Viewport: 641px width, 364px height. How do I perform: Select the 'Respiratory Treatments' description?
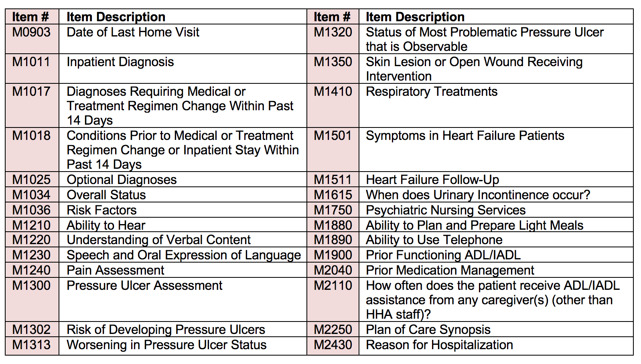(432, 91)
